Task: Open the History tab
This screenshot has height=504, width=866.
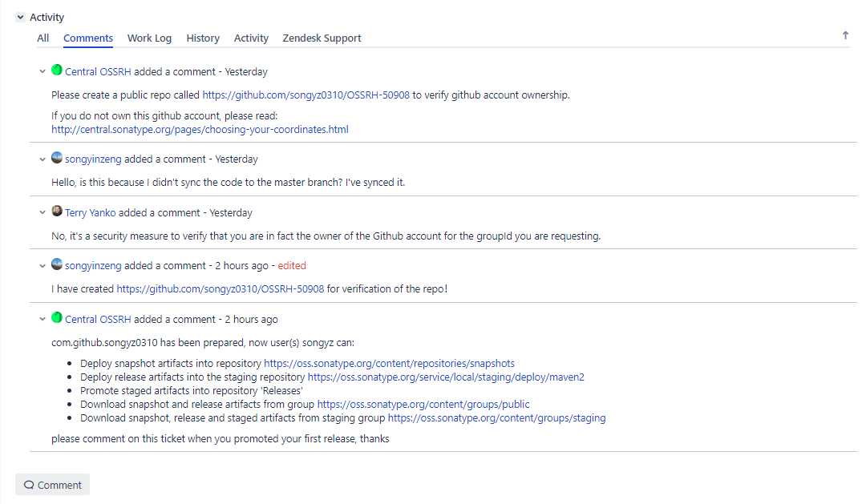Action: tap(203, 38)
